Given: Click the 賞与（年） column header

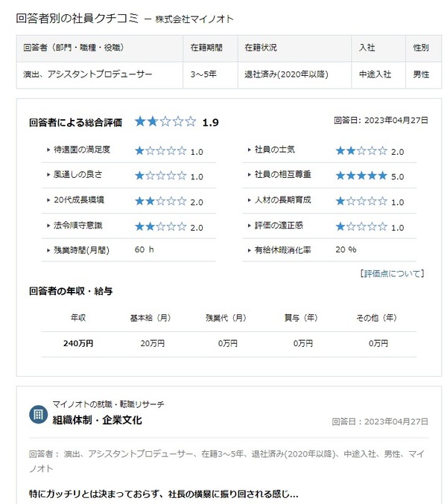Looking at the screenshot, I should point(301,318).
